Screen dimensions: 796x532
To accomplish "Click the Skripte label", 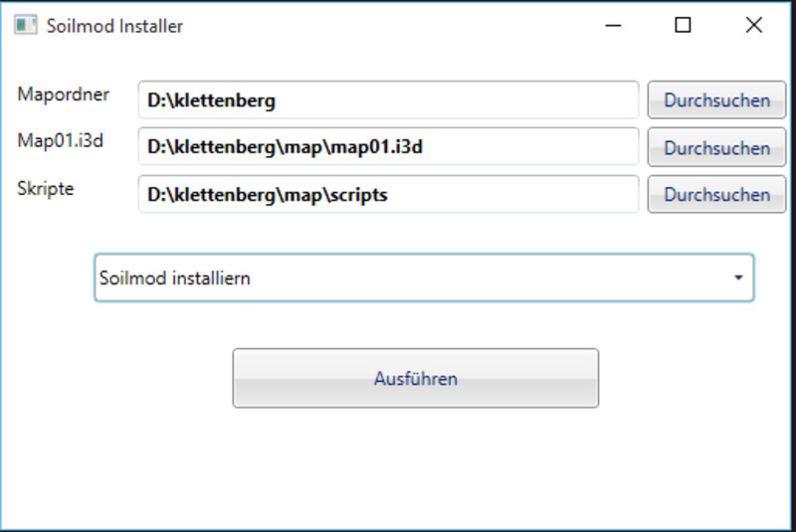I will point(46,189).
